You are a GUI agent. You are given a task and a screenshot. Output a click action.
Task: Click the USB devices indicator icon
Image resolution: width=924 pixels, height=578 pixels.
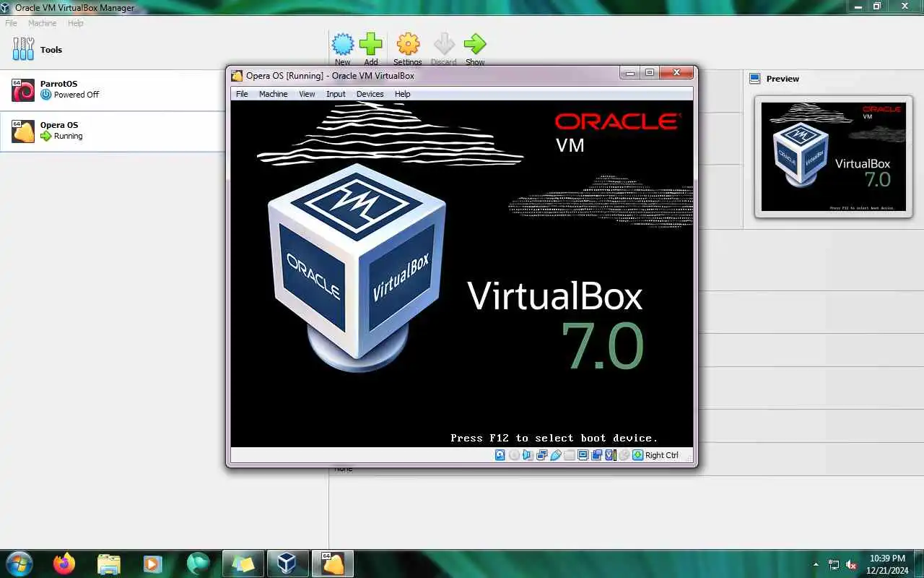point(555,455)
